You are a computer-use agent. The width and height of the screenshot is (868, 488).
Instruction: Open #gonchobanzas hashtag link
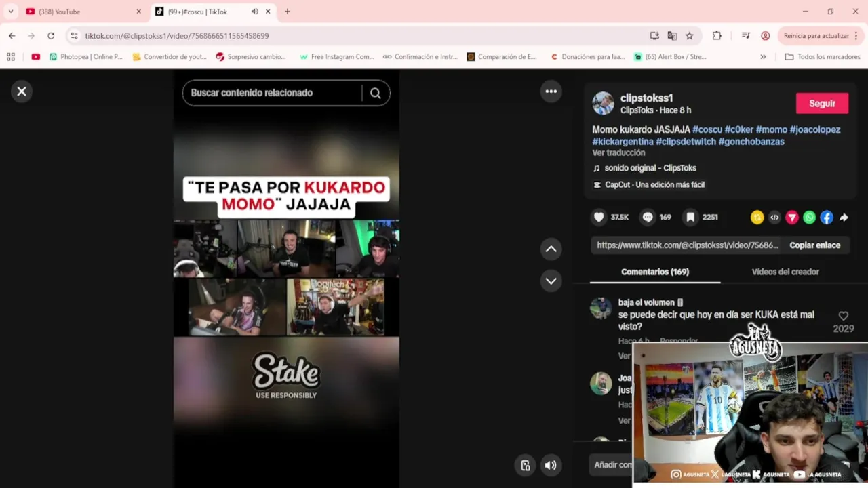[751, 142]
